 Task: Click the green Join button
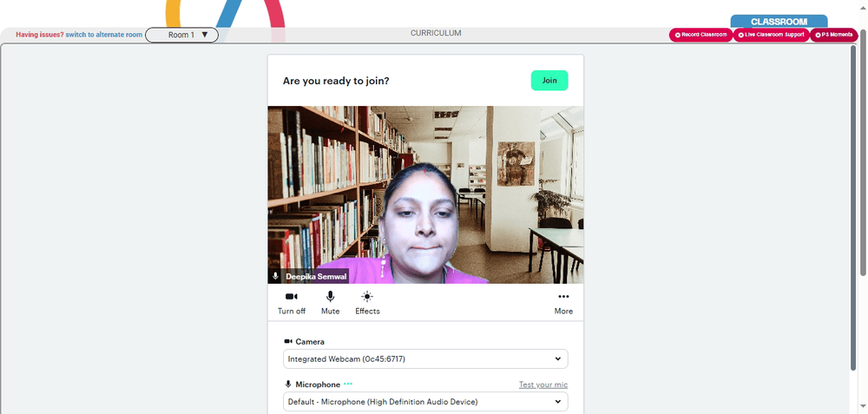549,80
